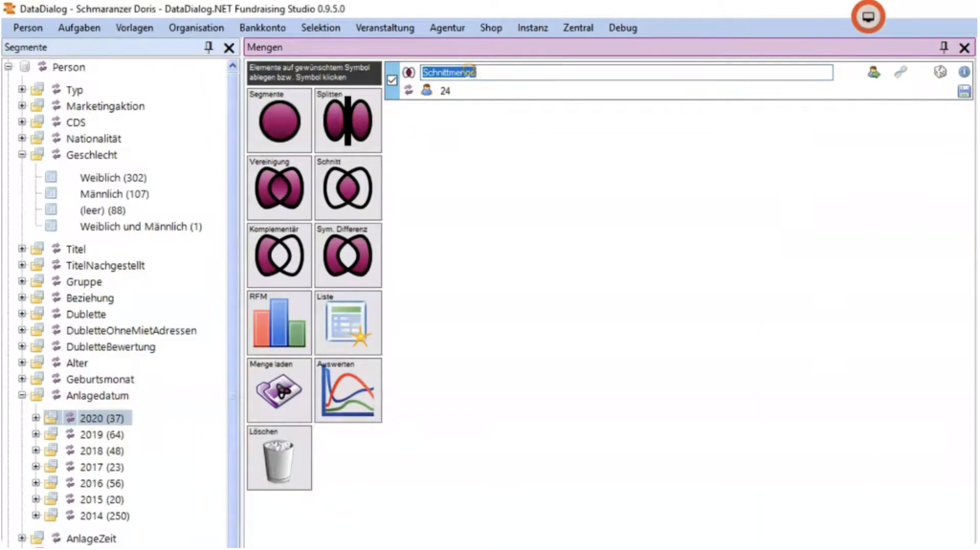Select the Splitten tool
The width and height of the screenshot is (980, 550).
coord(347,120)
